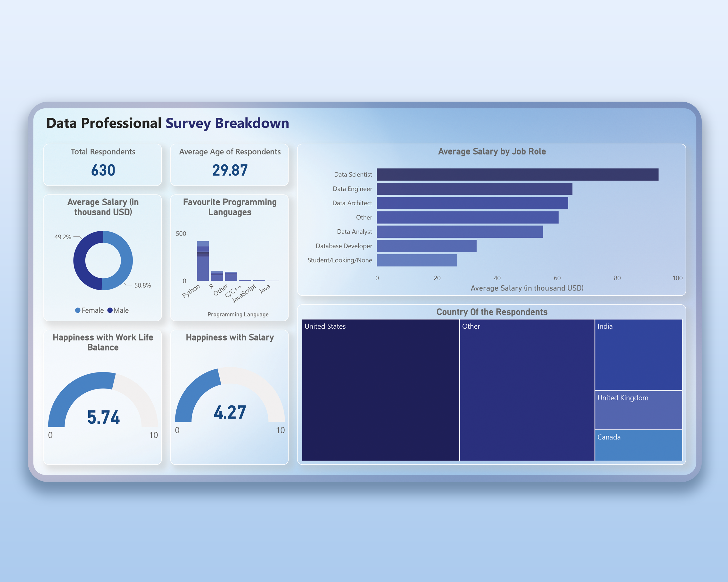The width and height of the screenshot is (728, 582).
Task: Select the Student/Looking/None bar
Action: click(417, 260)
